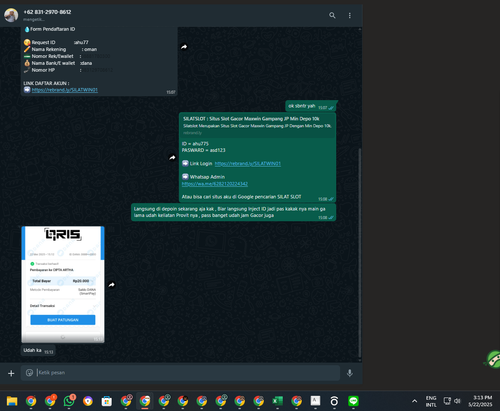Select the "ID = ahu775" line
500x411 pixels.
pyautogui.click(x=195, y=144)
